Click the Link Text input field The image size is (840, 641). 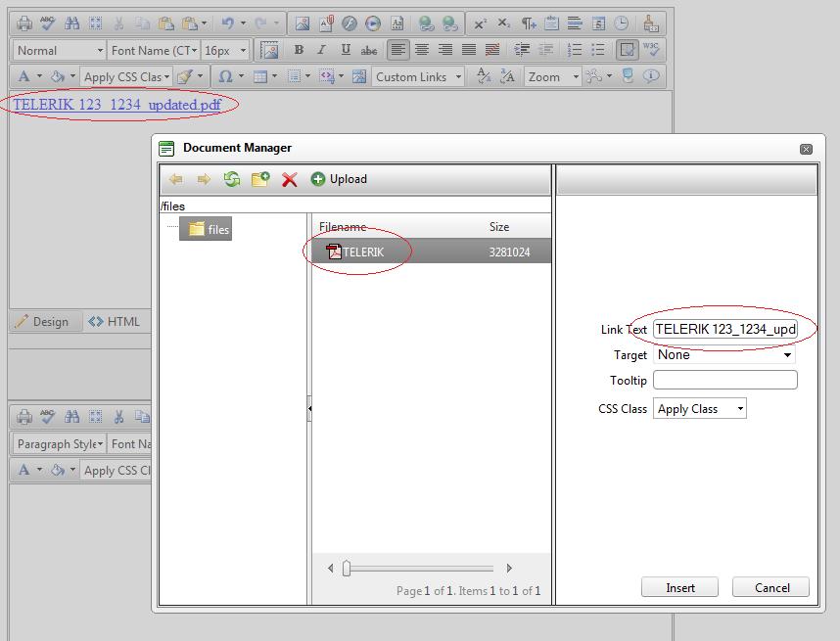click(x=725, y=329)
